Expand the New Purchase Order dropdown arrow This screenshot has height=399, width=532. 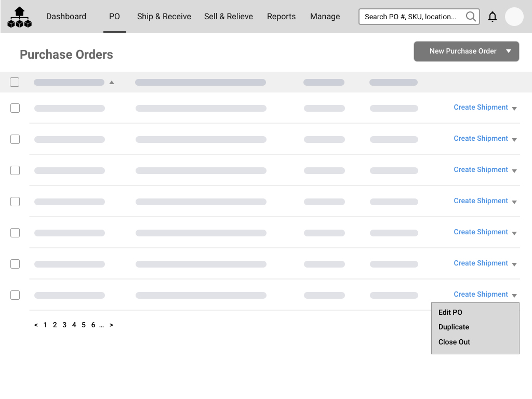point(509,51)
